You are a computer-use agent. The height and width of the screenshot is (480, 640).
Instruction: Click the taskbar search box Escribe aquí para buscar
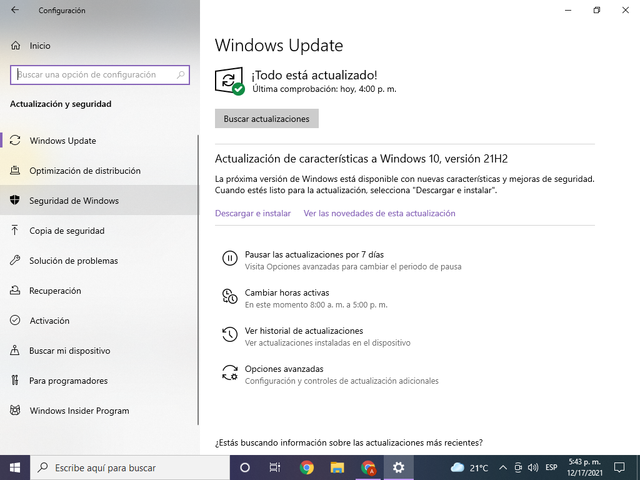(130, 468)
